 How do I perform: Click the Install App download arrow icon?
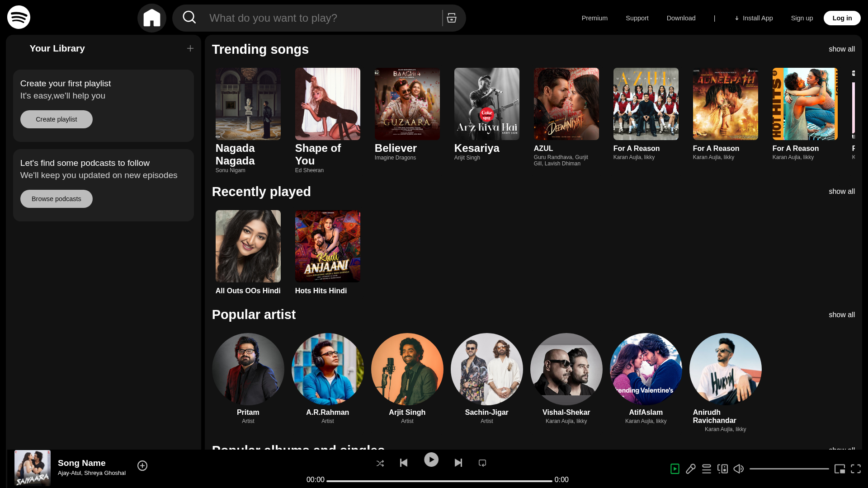737,18
